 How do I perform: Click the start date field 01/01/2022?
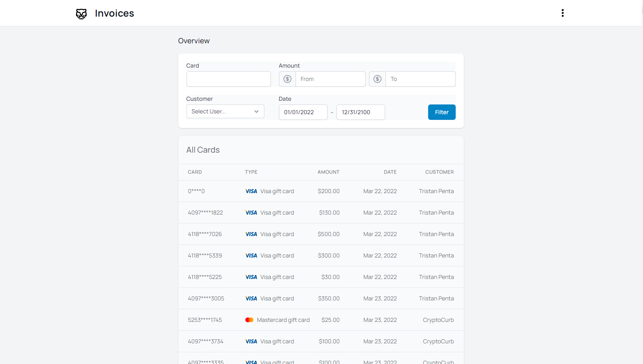click(x=303, y=112)
